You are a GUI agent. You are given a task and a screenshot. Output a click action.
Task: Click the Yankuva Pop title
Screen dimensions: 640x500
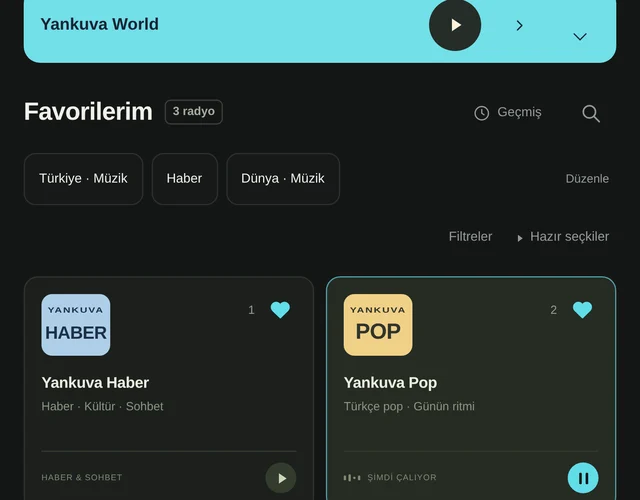click(390, 383)
